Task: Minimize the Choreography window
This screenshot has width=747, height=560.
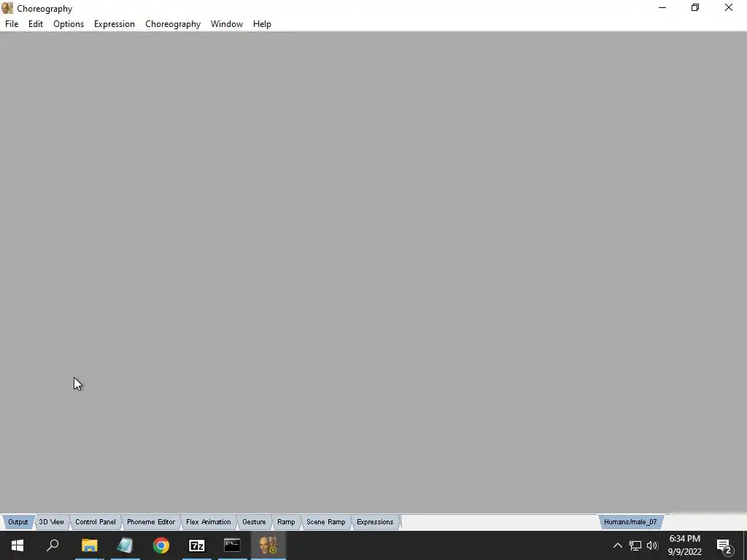Action: coord(662,7)
